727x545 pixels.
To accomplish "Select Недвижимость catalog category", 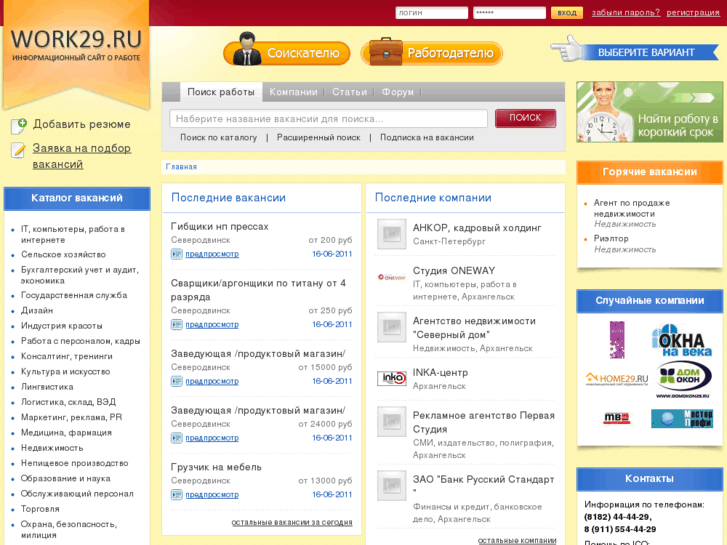I will point(52,448).
